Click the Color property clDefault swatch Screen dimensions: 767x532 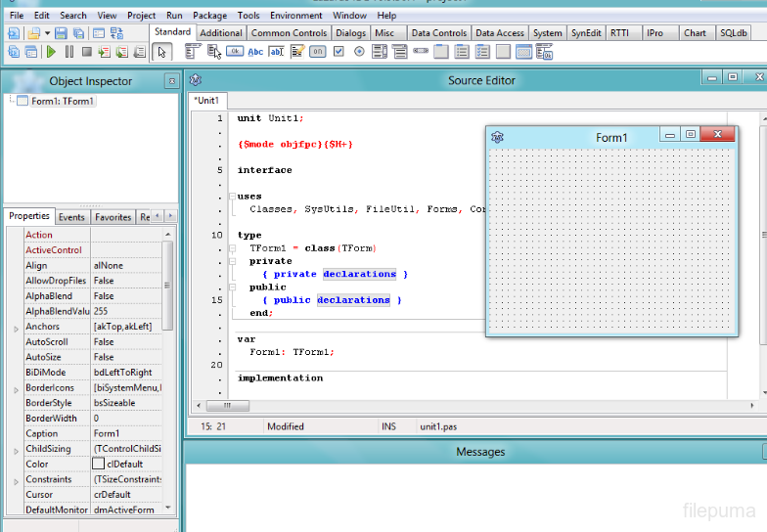pyautogui.click(x=99, y=465)
